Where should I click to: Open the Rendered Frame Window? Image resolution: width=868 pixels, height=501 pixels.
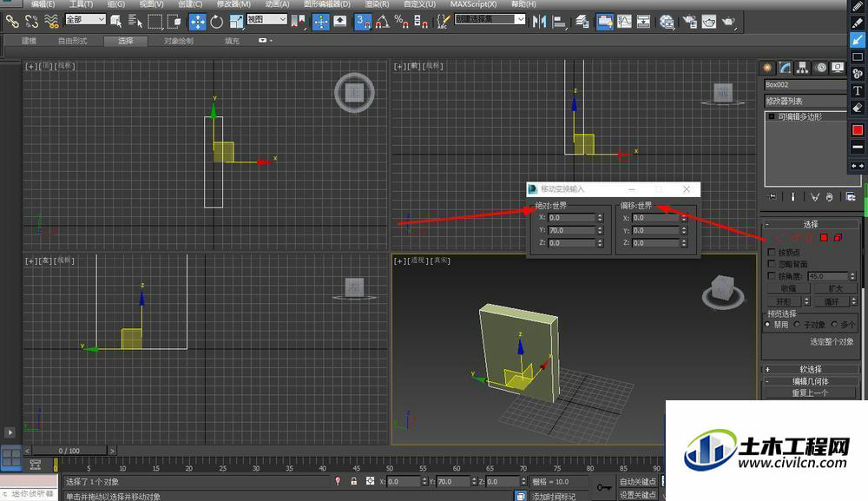pos(709,22)
